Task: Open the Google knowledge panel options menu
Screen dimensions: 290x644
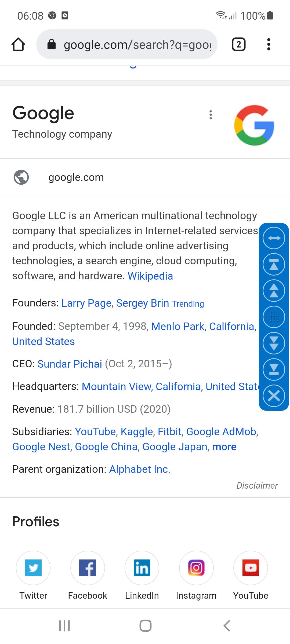Action: (211, 115)
